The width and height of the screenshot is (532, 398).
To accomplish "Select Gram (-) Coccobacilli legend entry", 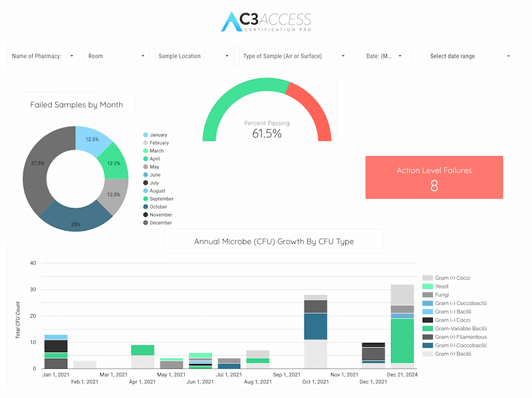I will 455,303.
